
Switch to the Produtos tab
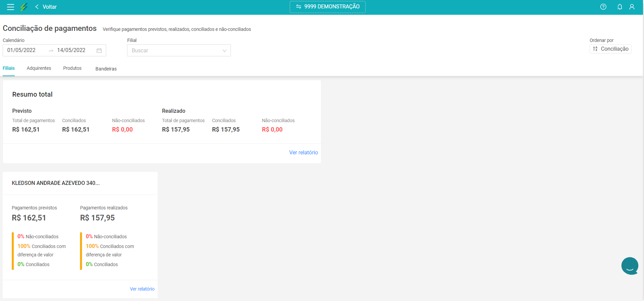(72, 68)
